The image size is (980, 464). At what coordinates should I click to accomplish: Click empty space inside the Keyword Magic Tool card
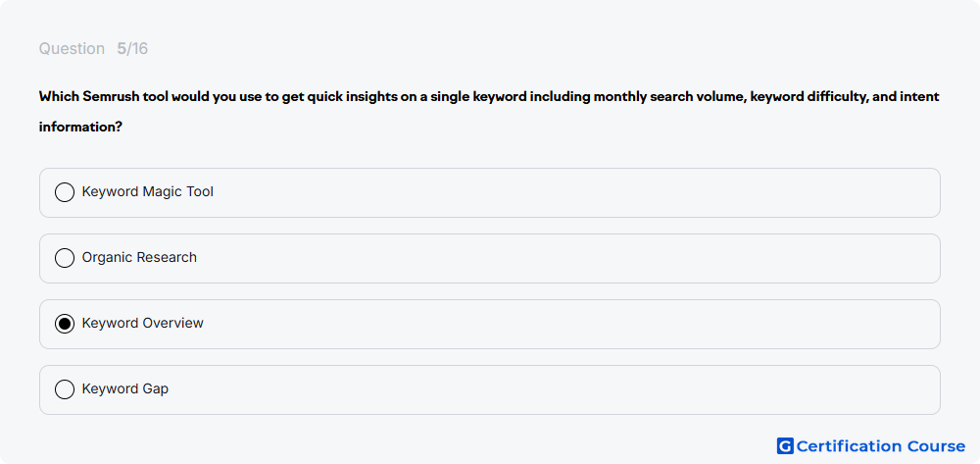[x=563, y=192]
